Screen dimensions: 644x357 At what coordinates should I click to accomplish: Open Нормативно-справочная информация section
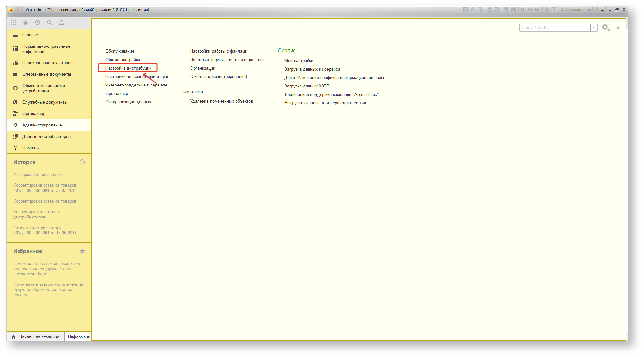point(49,49)
